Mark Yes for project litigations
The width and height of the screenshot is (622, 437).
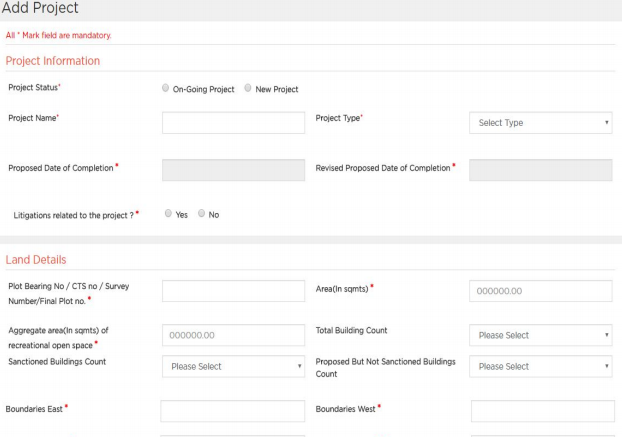click(168, 214)
